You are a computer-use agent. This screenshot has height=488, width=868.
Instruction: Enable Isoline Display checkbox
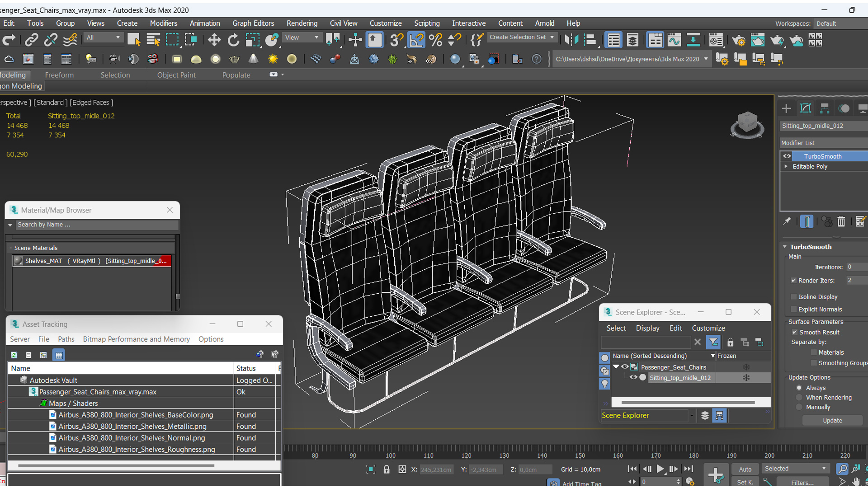tap(794, 297)
